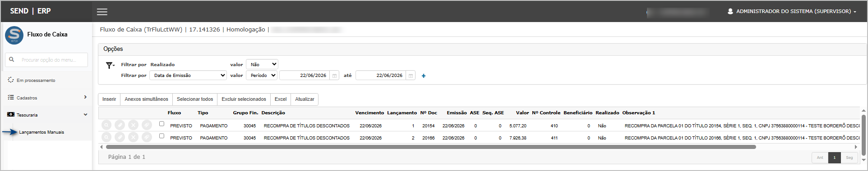Click the list icon beside Cadastros
Screen dimensions: 868x171
[x=11, y=97]
